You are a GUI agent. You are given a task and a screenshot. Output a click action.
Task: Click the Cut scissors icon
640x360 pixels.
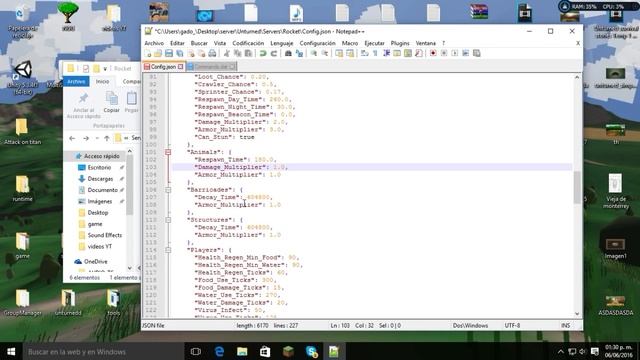pos(226,53)
